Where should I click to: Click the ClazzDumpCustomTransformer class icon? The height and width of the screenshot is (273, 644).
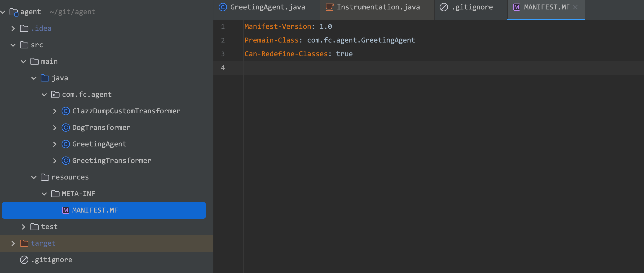pos(66,111)
